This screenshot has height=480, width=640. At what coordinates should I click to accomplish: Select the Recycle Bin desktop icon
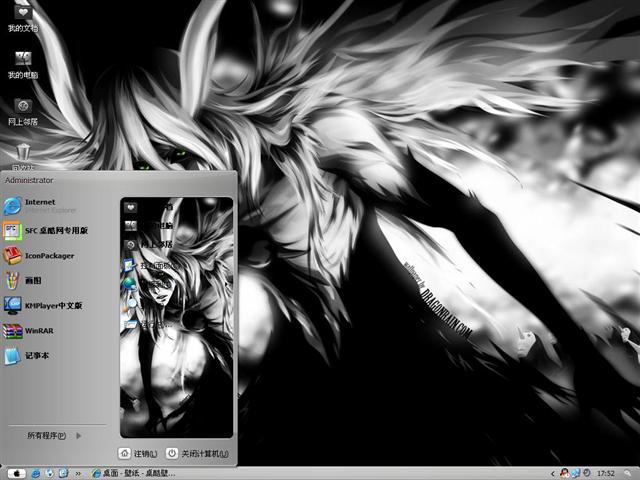click(23, 157)
